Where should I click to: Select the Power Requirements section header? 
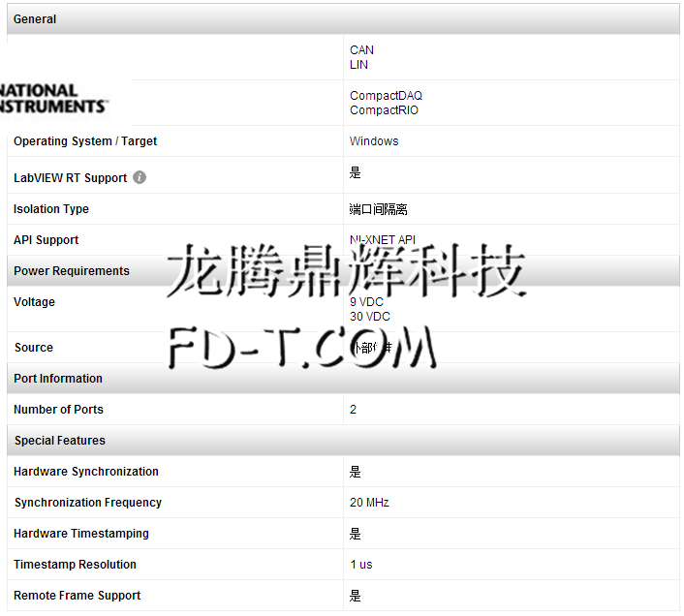pos(343,271)
